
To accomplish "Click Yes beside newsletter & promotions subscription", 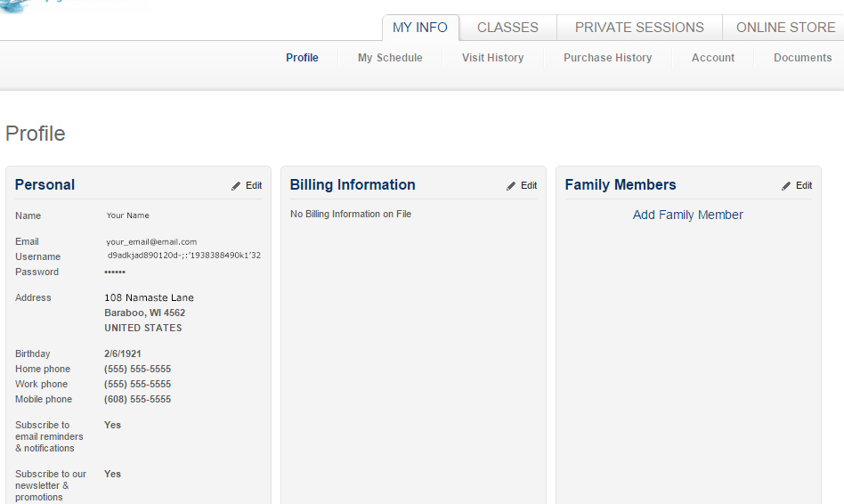I will tap(112, 474).
